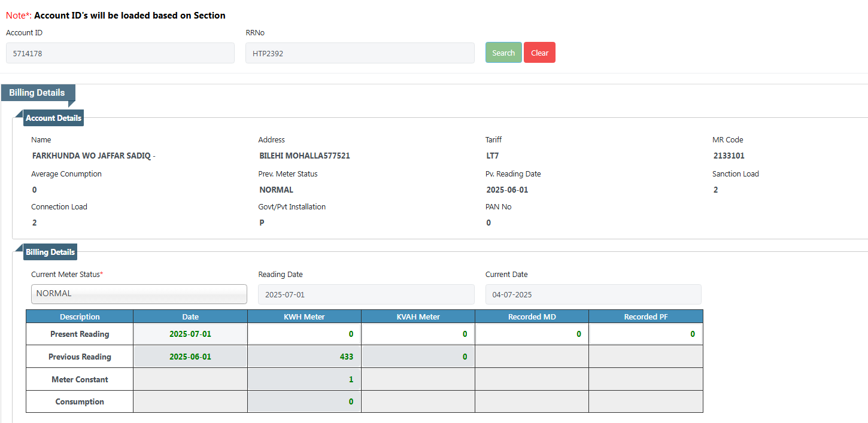Click the Recorded MD column header
This screenshot has height=423, width=868.
(x=532, y=317)
